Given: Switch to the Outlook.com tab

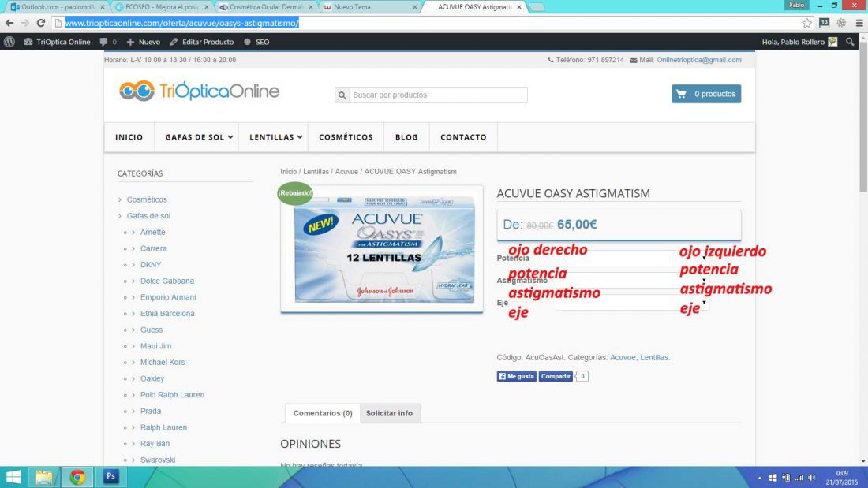Looking at the screenshot, I should [54, 7].
